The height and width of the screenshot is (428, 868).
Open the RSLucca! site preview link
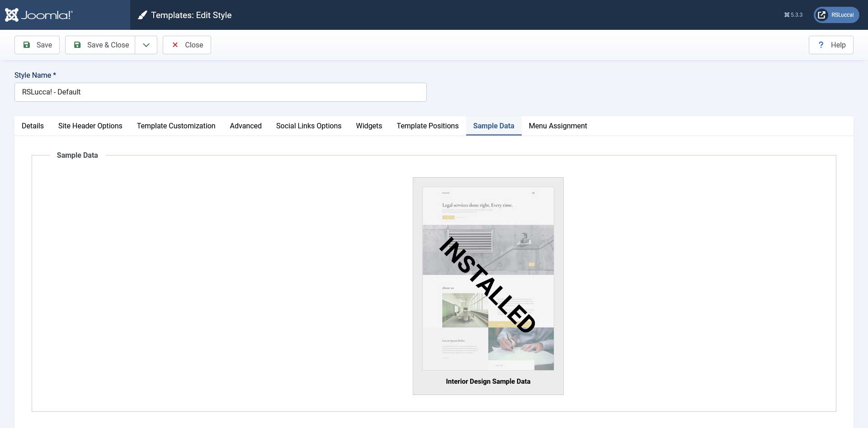pyautogui.click(x=836, y=15)
